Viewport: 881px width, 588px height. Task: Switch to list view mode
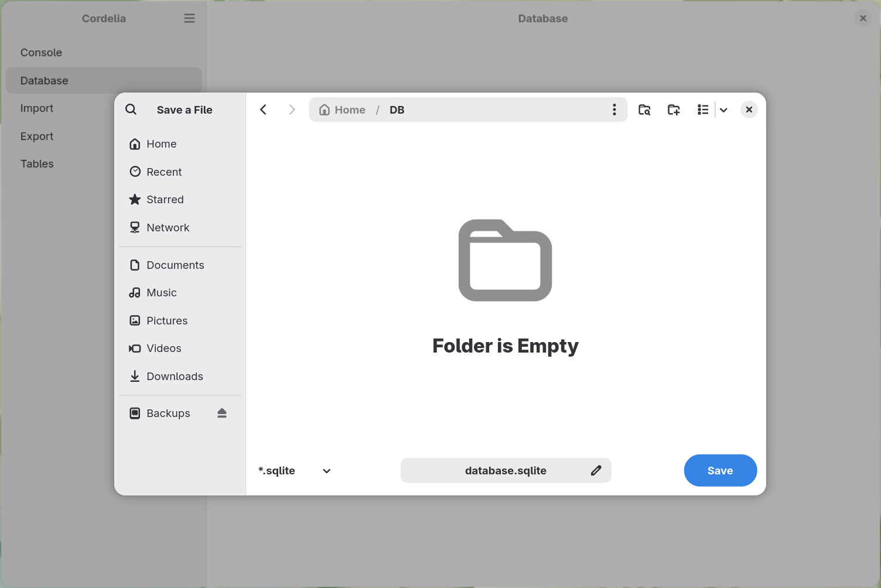(x=703, y=110)
